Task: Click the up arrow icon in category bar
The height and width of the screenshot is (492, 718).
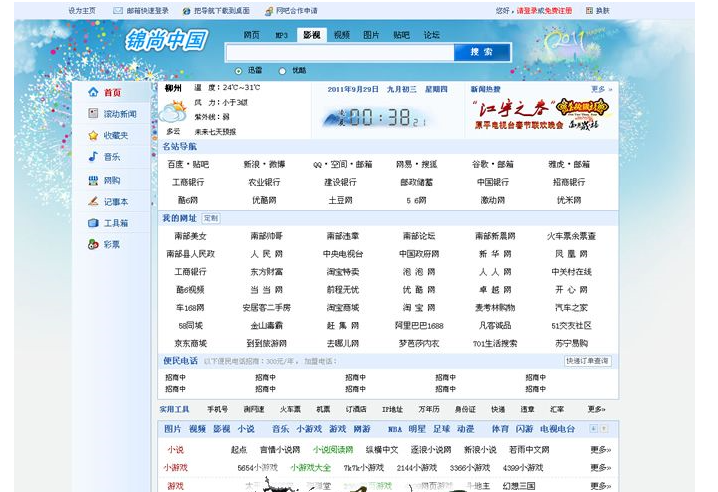Action: [x=604, y=429]
